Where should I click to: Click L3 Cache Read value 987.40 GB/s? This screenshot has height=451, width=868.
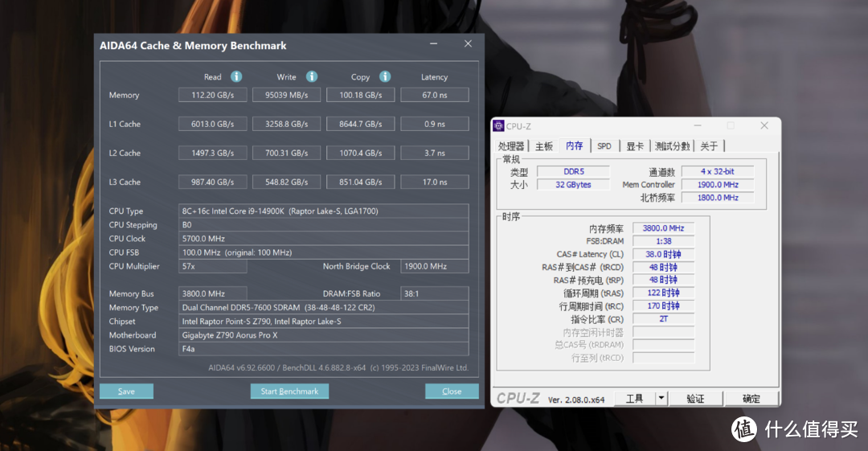point(212,182)
